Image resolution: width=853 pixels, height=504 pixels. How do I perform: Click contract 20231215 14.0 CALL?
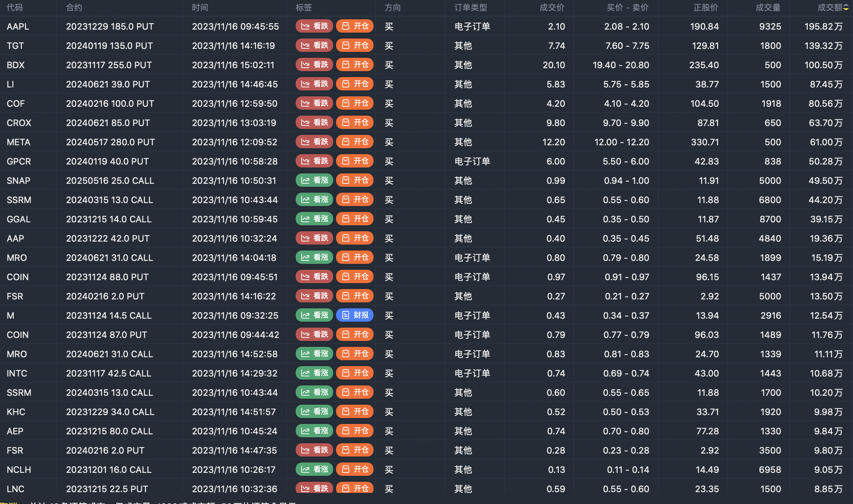(109, 219)
